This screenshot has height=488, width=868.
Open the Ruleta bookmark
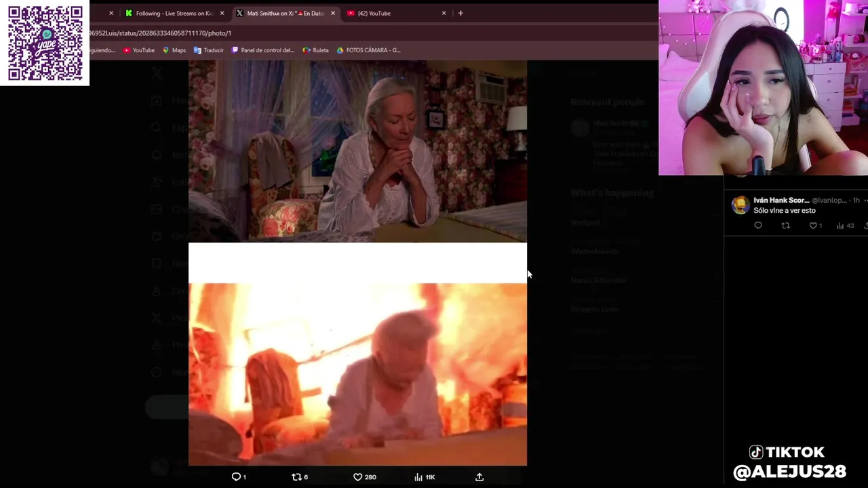click(x=316, y=50)
